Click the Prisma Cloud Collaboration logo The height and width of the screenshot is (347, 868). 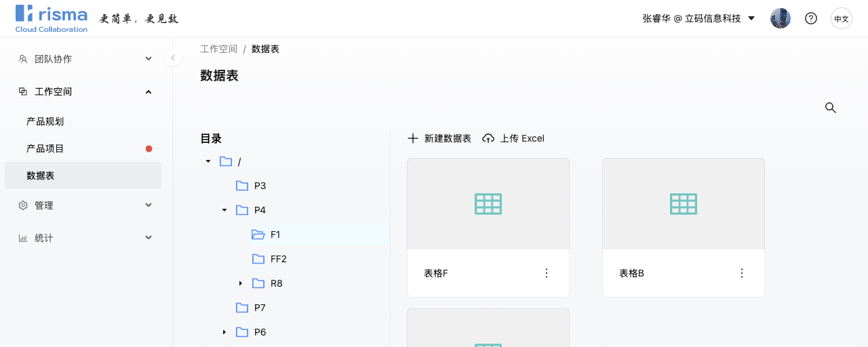[x=52, y=18]
